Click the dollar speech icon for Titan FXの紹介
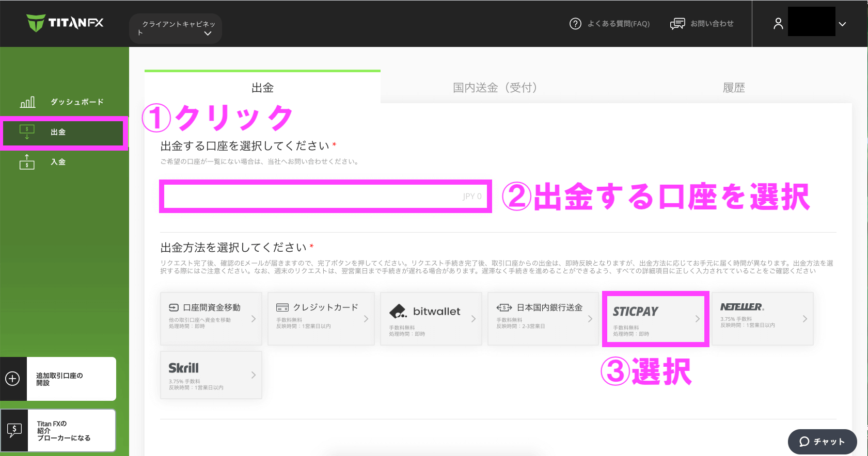Screen dimensions: 868x456 click(14, 430)
